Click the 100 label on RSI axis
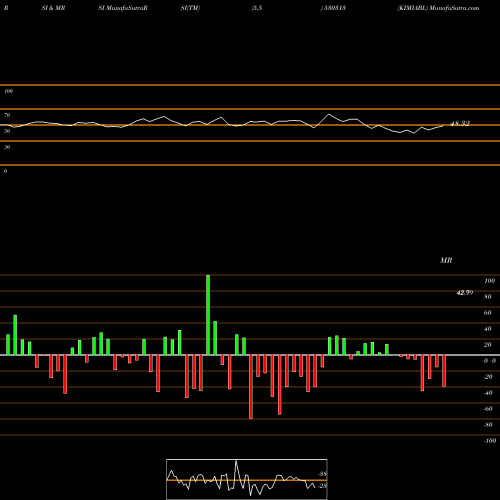 click(8, 91)
